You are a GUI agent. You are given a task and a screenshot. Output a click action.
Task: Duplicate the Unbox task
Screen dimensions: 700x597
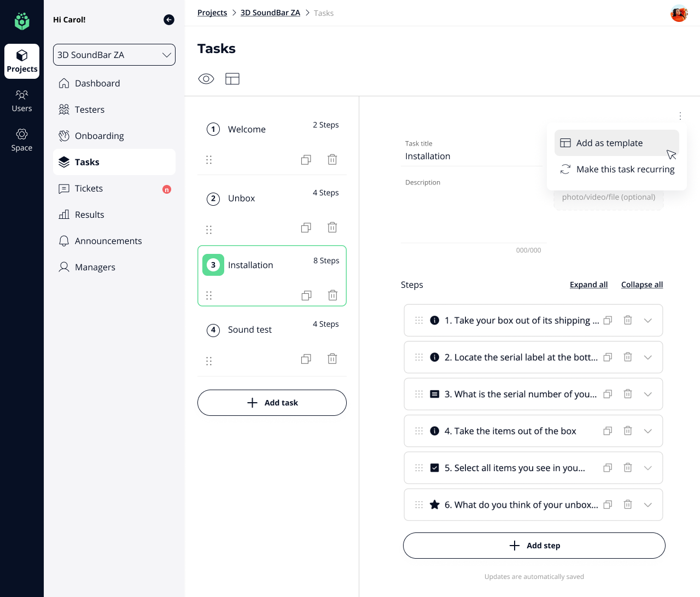306,228
